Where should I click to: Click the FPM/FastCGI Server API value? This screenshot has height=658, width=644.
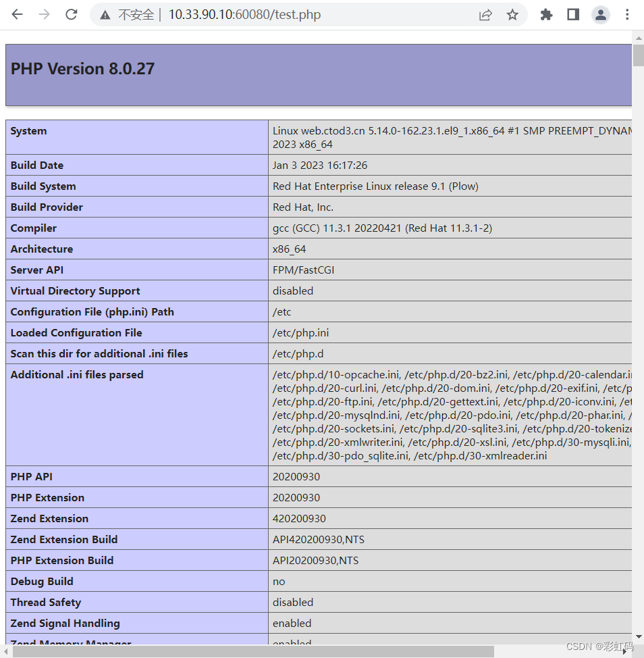303,270
